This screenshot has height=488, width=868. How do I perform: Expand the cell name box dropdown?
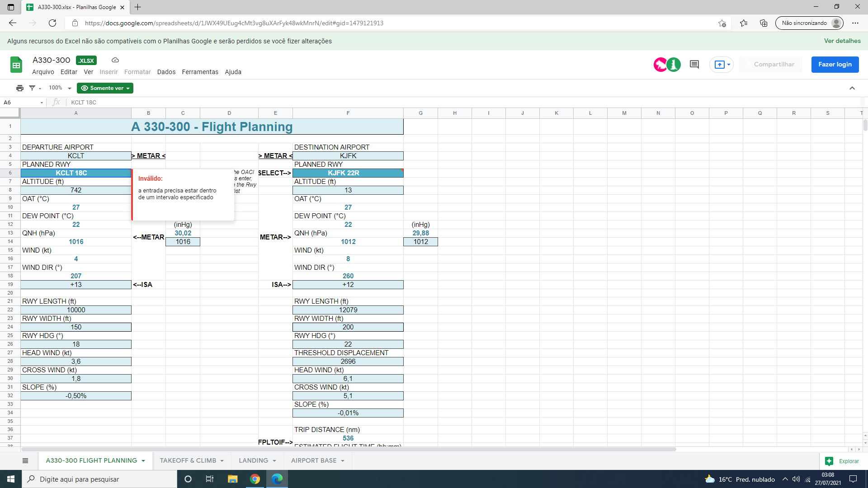pos(42,103)
